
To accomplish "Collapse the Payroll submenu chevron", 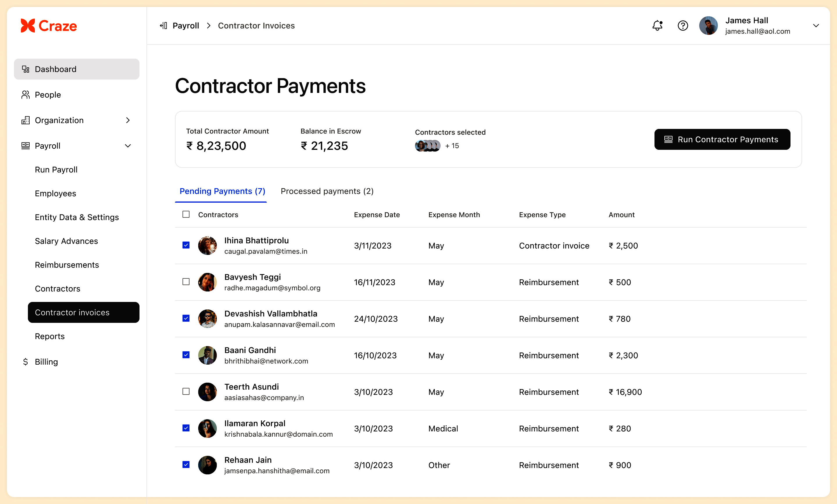I will coord(128,146).
